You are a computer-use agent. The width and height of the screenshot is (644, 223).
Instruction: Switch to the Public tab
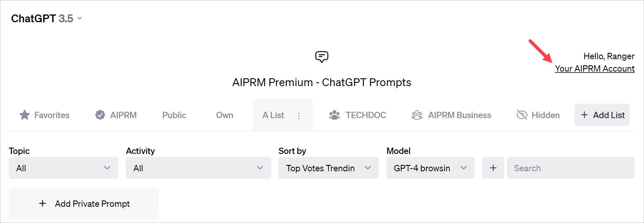(174, 115)
